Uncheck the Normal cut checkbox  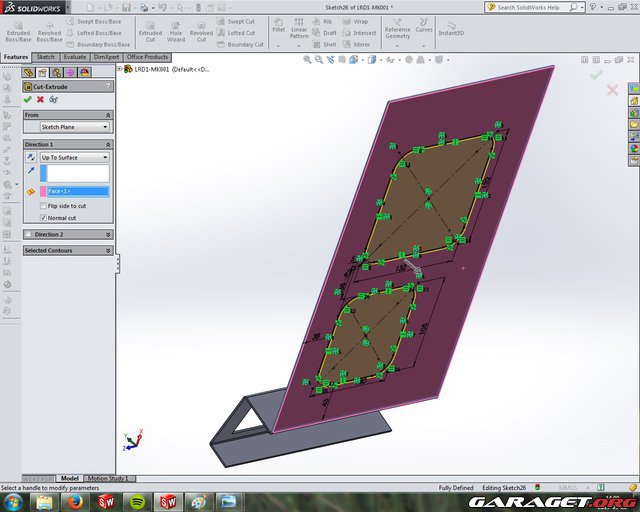coord(43,217)
